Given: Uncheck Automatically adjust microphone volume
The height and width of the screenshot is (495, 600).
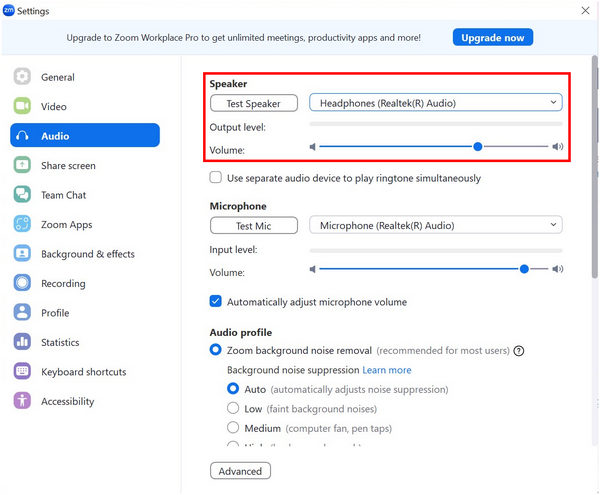Looking at the screenshot, I should point(215,301).
